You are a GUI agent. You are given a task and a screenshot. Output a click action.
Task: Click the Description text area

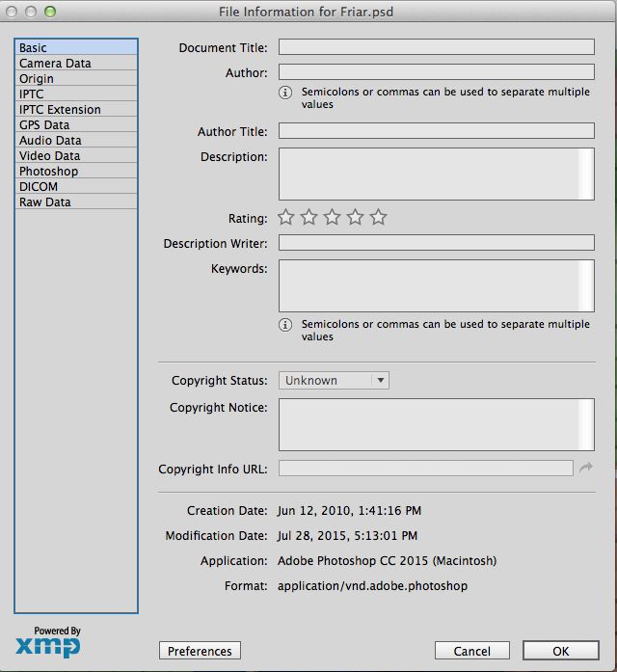[x=436, y=174]
